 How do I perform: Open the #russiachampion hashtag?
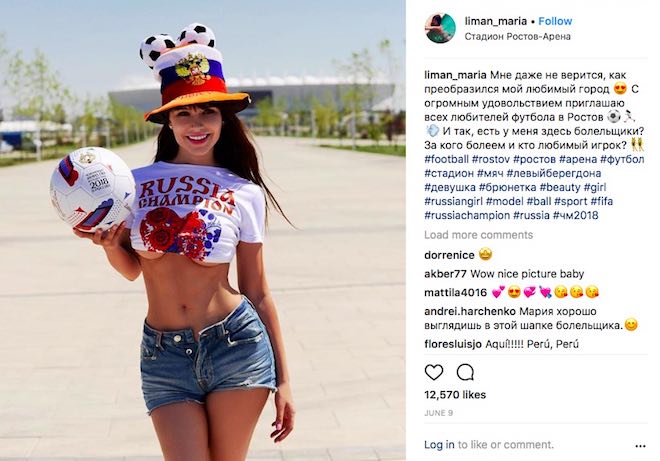pos(467,215)
